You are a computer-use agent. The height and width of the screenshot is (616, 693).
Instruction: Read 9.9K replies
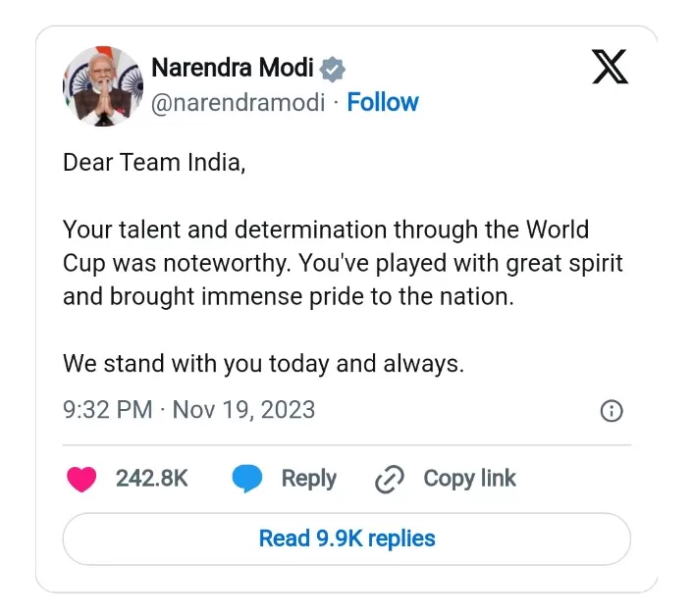[346, 539]
